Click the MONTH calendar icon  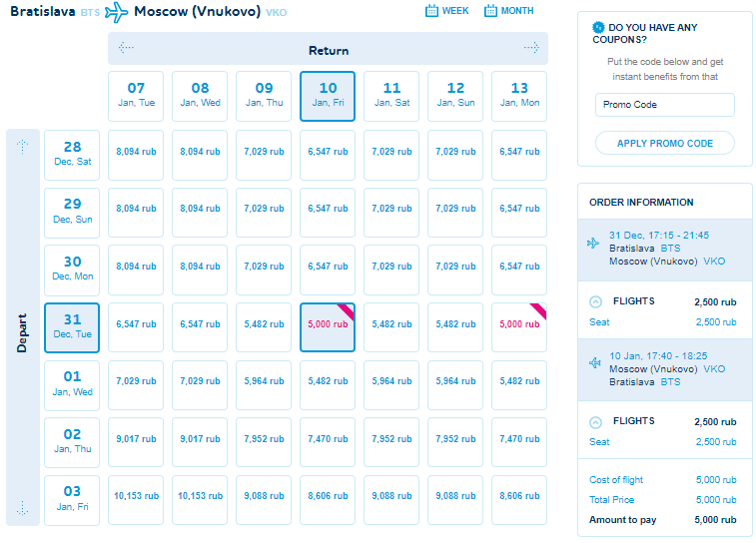490,11
